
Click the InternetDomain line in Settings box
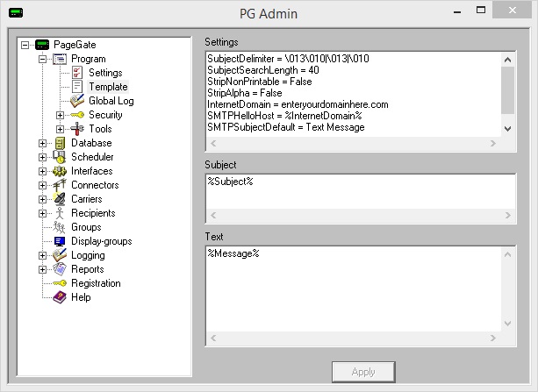298,104
